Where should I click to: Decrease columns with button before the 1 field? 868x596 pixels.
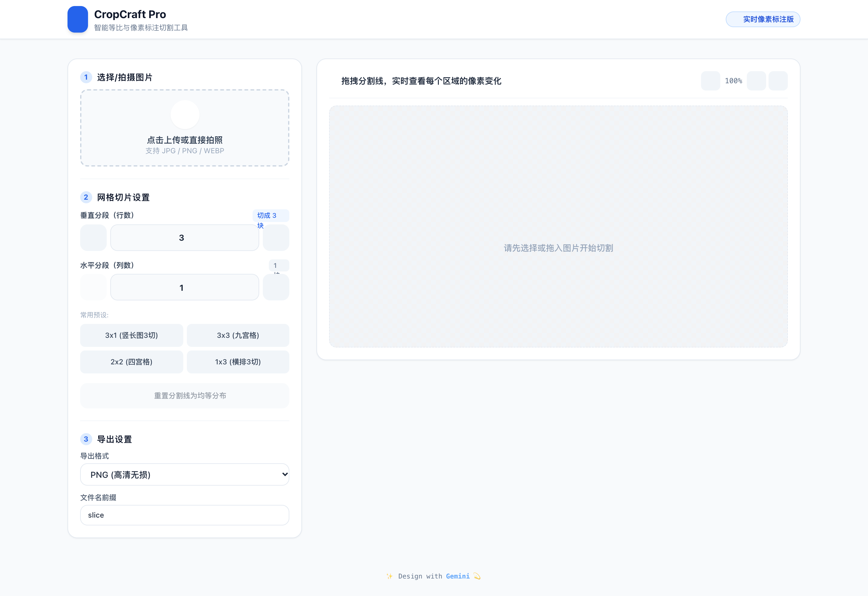click(x=93, y=287)
